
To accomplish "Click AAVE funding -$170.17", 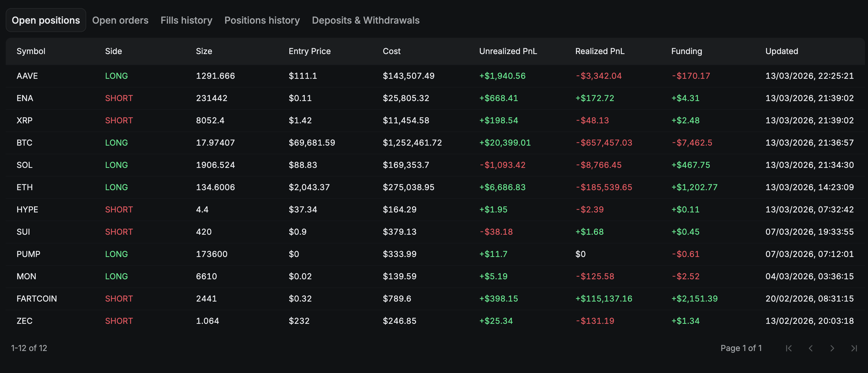I will (691, 76).
